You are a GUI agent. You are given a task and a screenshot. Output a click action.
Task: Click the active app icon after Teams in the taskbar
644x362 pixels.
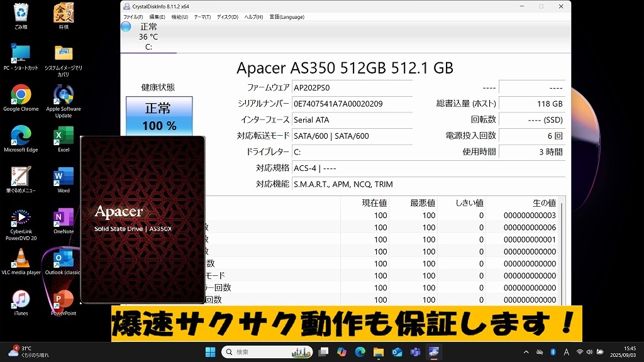pos(434,352)
